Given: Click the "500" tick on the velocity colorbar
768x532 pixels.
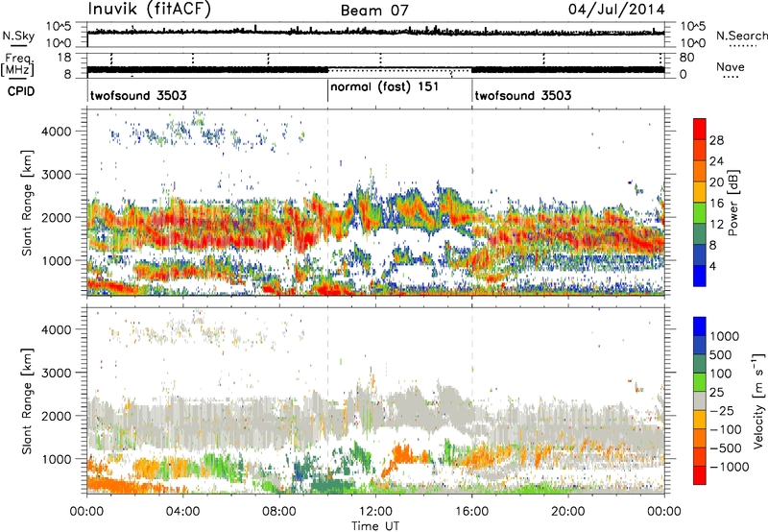Looking at the screenshot, I should click(721, 354).
